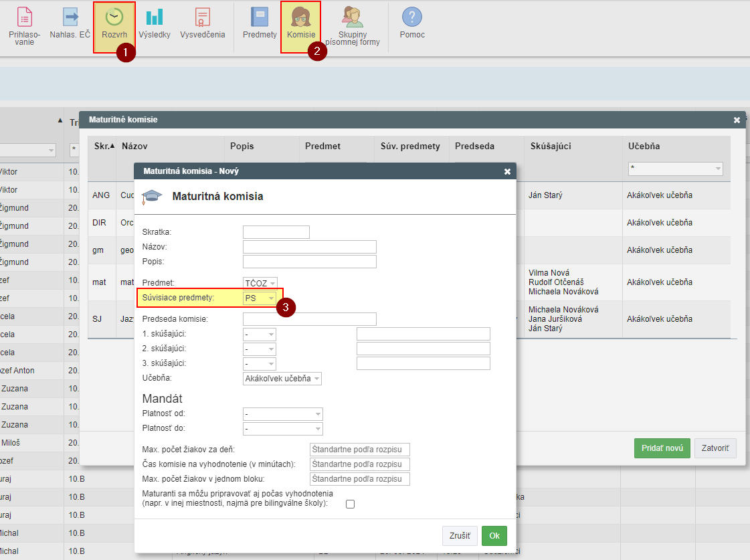Screen dimensions: 750x560
Task: Click the Predseda komisie input field
Action: click(x=310, y=319)
